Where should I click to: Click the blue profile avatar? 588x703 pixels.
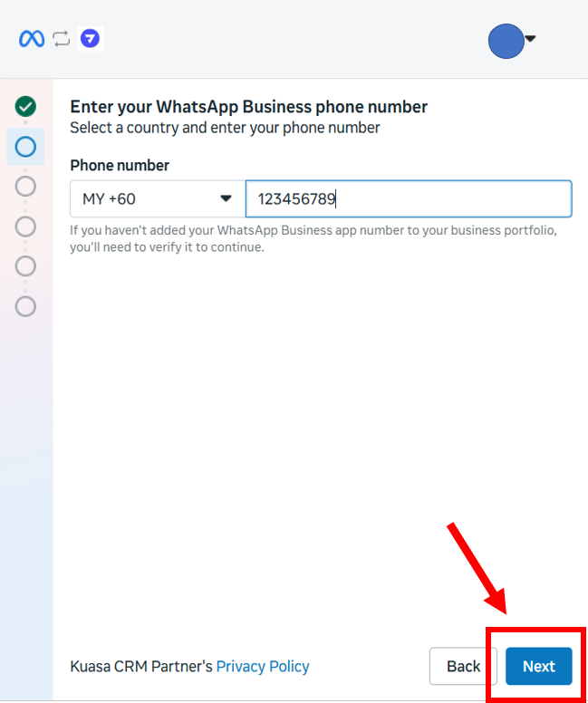coord(506,40)
